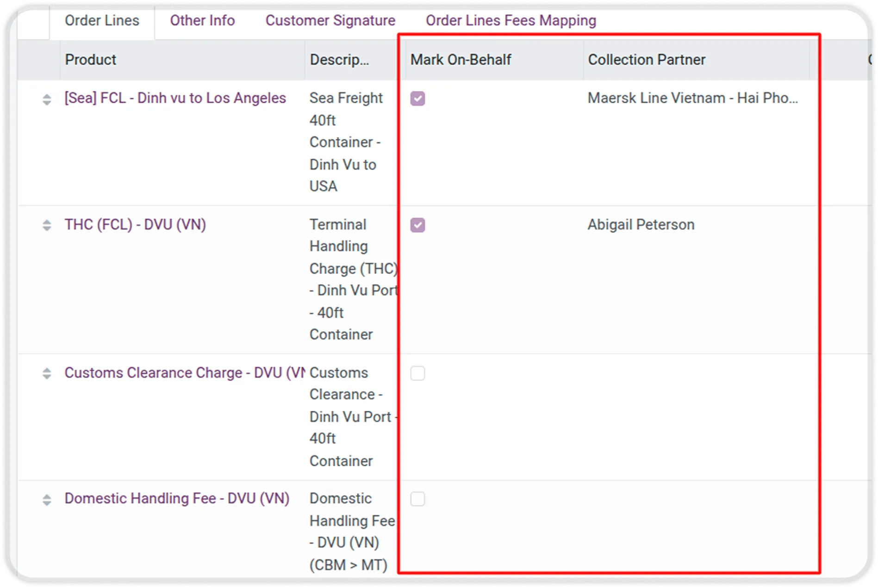Image resolution: width=878 pixels, height=588 pixels.
Task: Switch to the Order Lines tab
Action: pyautogui.click(x=102, y=21)
